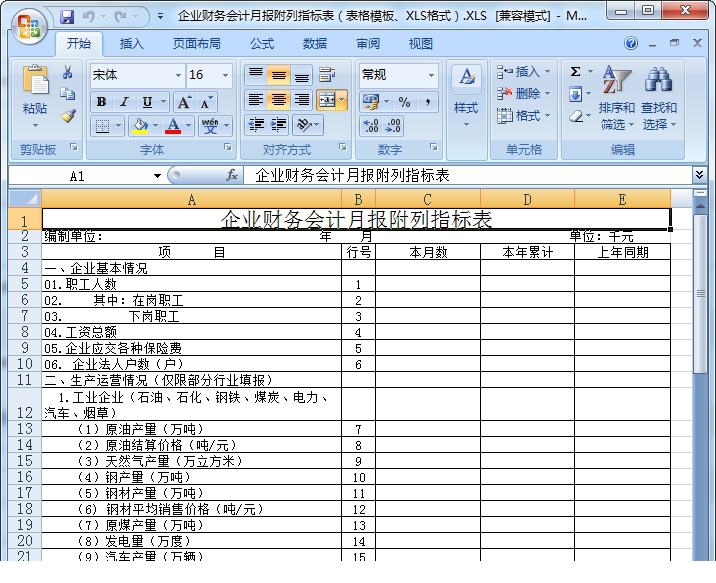Decrease decimal places
This screenshot has width=716, height=583.
click(x=393, y=126)
